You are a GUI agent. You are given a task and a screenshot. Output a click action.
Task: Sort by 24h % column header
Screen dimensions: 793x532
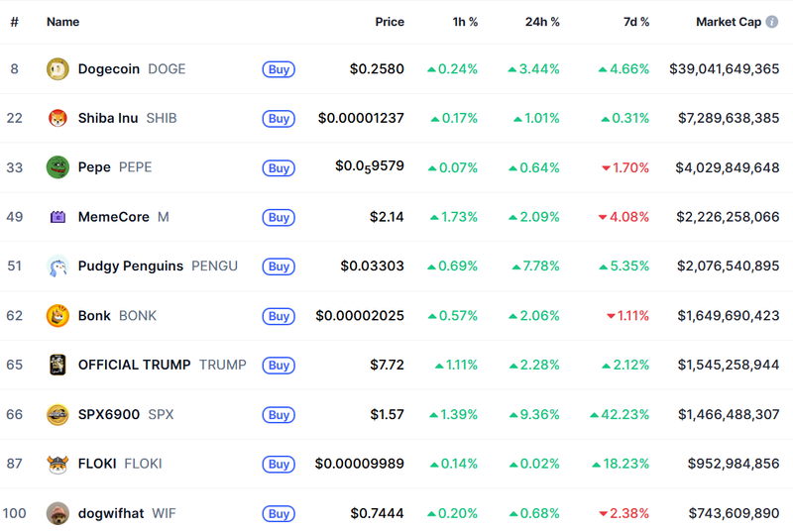click(x=542, y=22)
